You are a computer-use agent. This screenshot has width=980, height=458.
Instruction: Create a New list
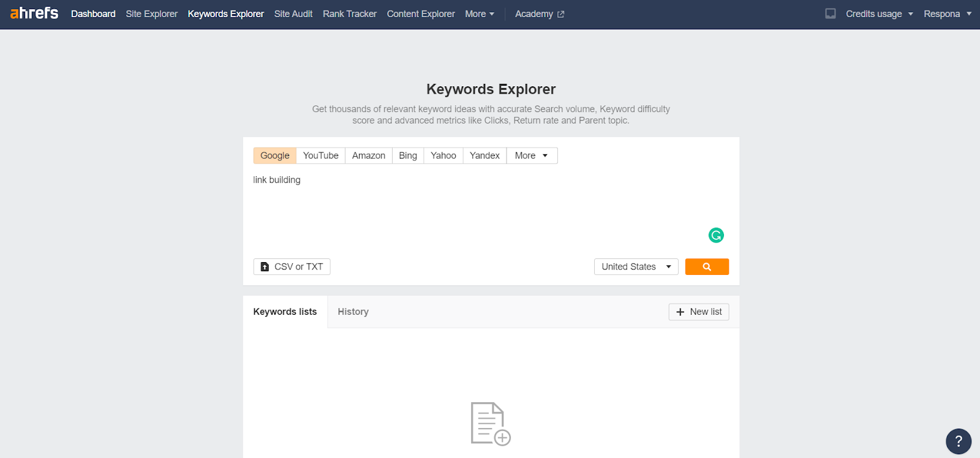point(699,312)
